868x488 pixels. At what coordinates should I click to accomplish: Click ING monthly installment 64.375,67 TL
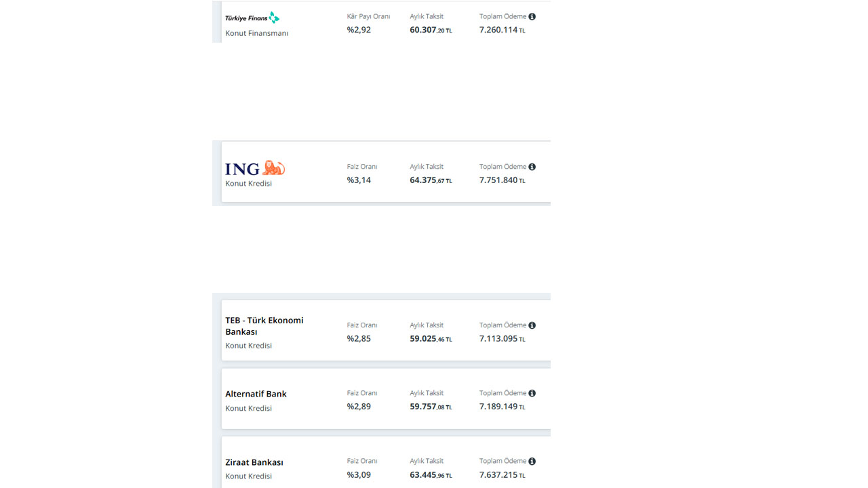(x=431, y=180)
